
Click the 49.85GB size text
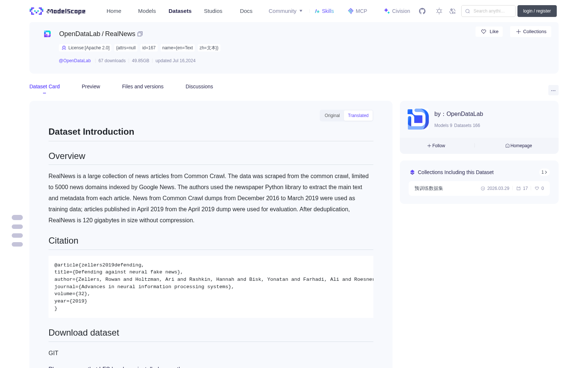140,61
